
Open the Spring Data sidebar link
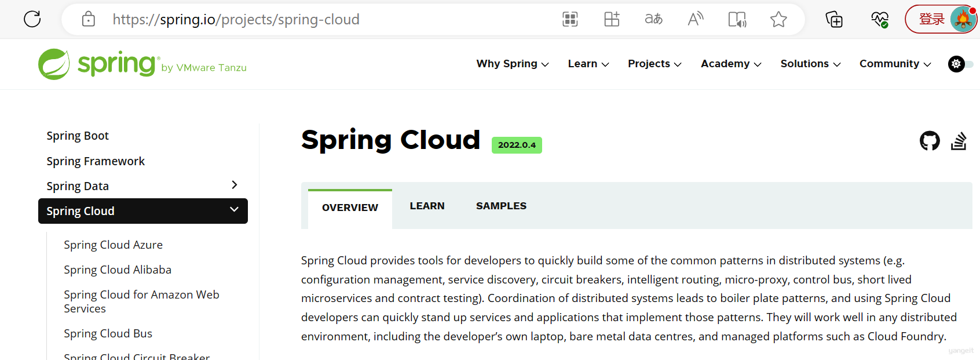(78, 186)
